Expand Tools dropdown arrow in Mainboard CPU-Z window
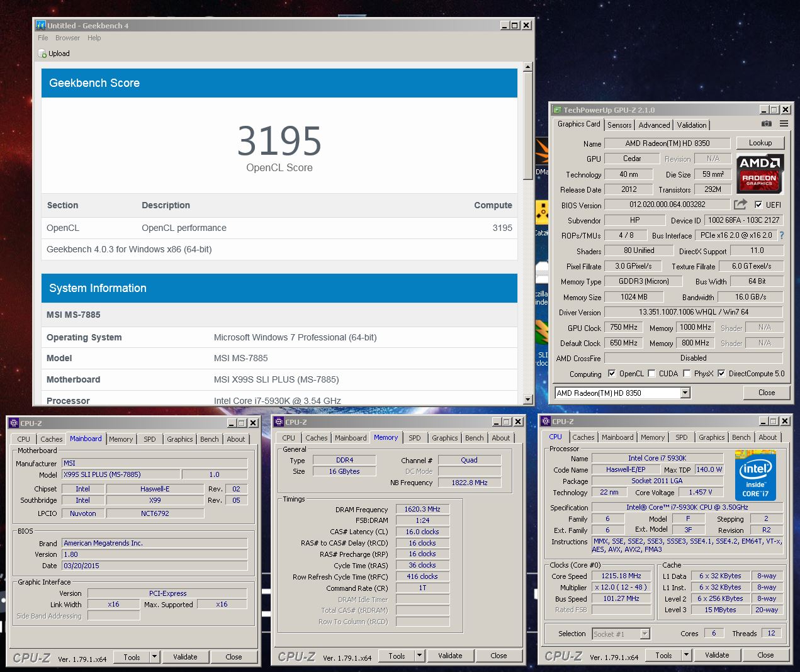 [154, 657]
